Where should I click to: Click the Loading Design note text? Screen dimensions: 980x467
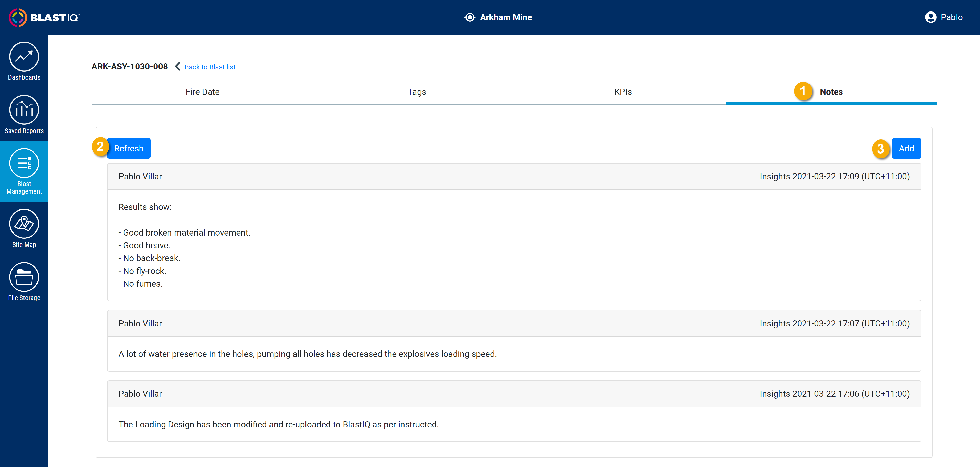tap(278, 424)
